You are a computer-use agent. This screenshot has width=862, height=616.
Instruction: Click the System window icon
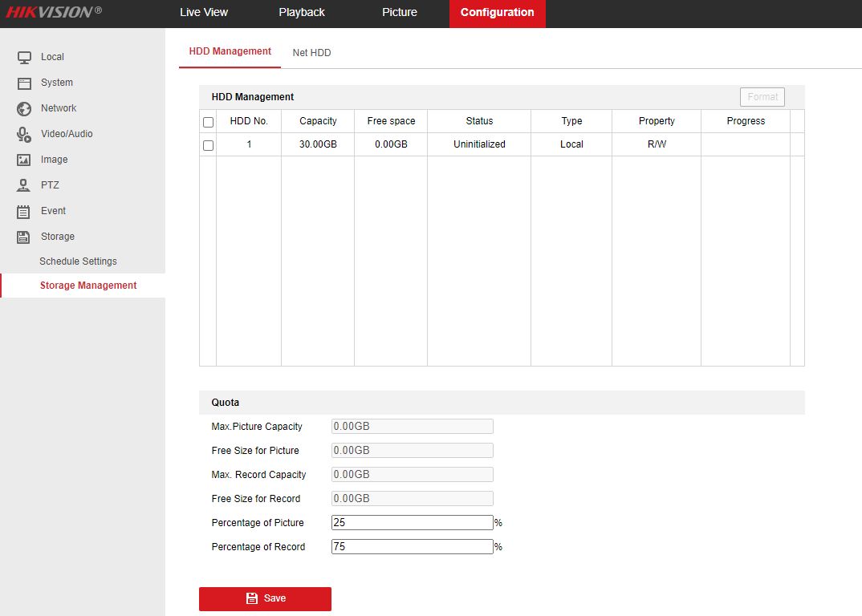tap(24, 83)
